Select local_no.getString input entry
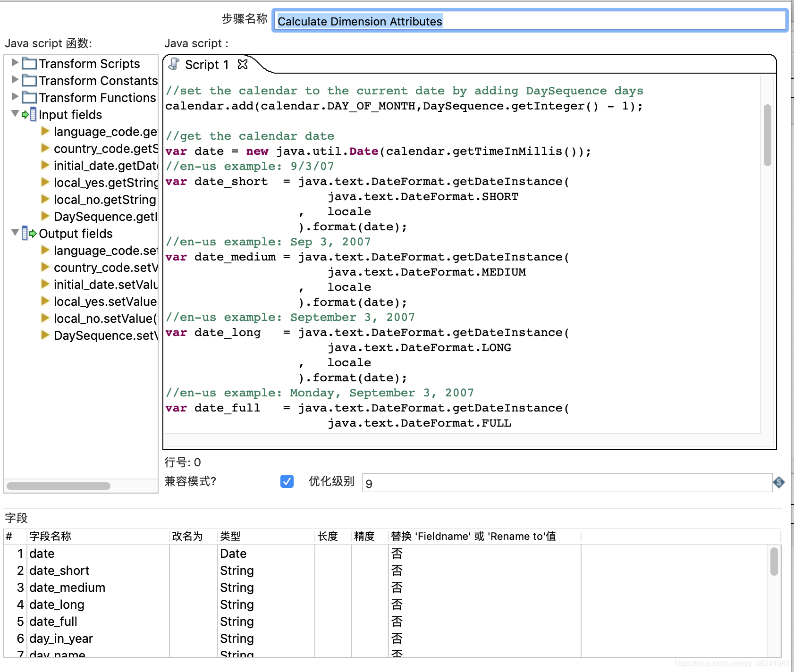This screenshot has width=794, height=672. coord(105,199)
